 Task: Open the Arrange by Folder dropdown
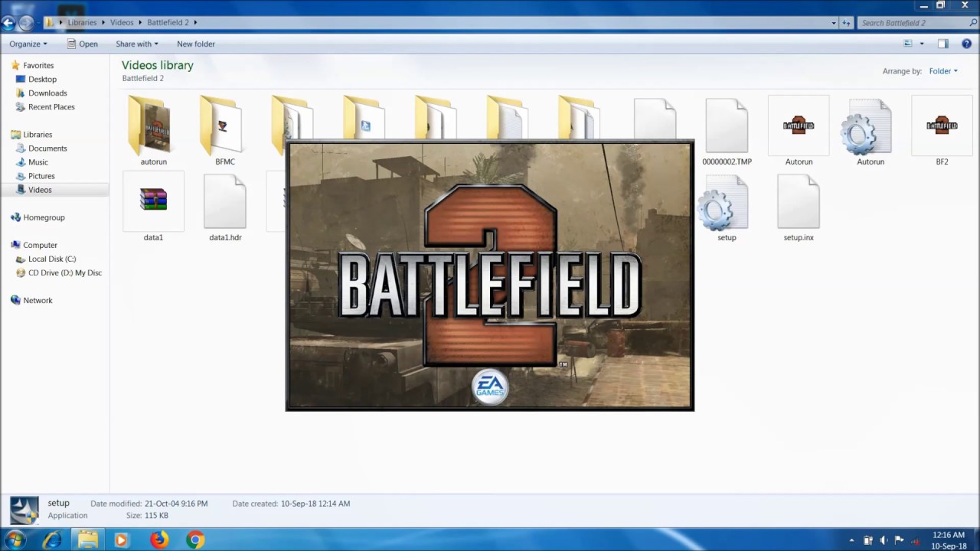tap(943, 71)
